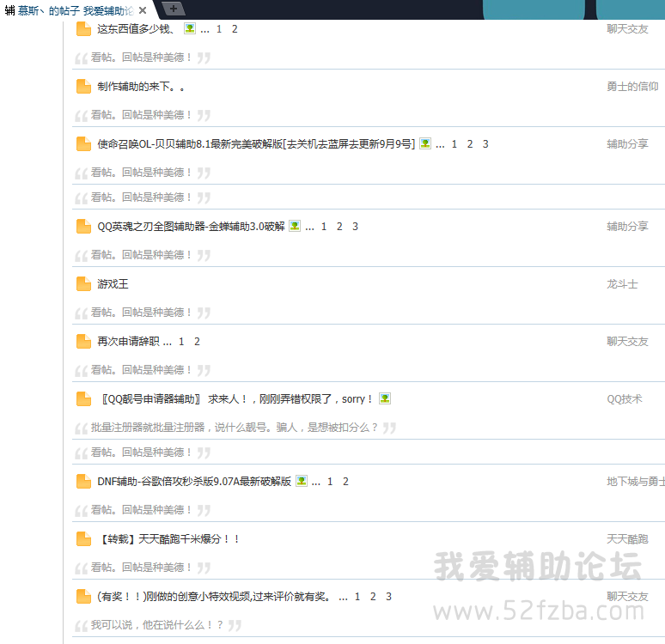Go to page 2 of DNF辅助 thread
Screen dimensions: 665x644
[x=345, y=482]
